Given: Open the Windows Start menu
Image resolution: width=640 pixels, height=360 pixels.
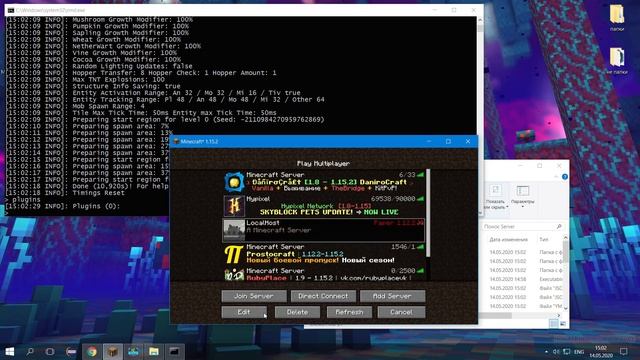Looking at the screenshot, I should pos(9,351).
